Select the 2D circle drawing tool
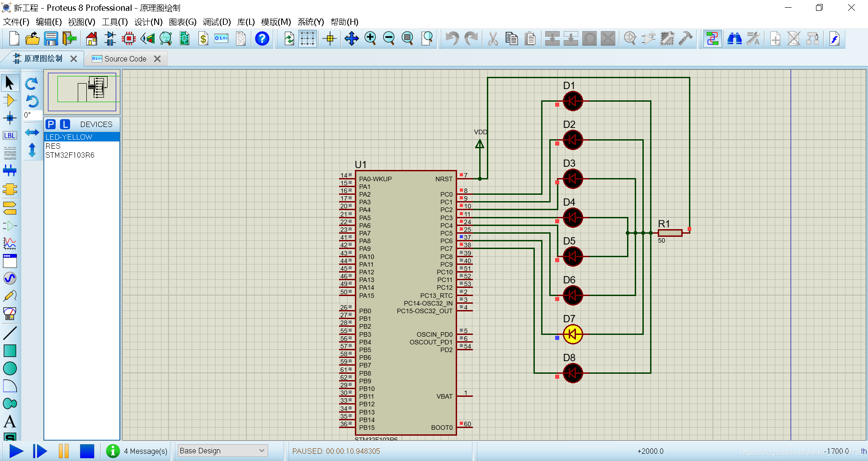This screenshot has height=461, width=868. pos(9,368)
